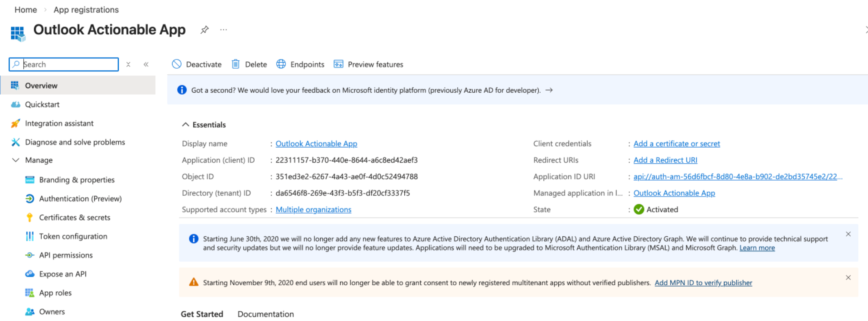Dismiss the ADAL deprecation notice
The width and height of the screenshot is (868, 321).
(x=848, y=234)
